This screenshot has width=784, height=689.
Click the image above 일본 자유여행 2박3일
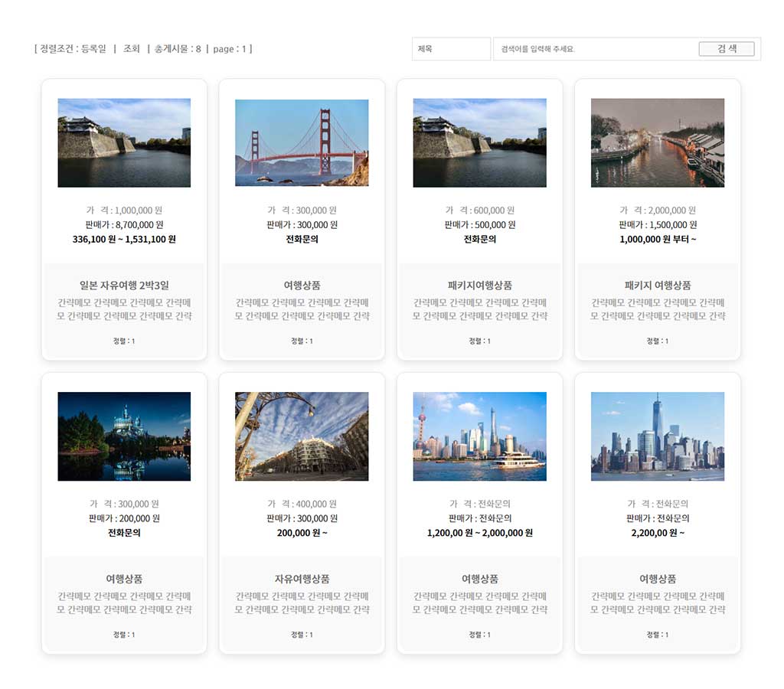tap(124, 142)
